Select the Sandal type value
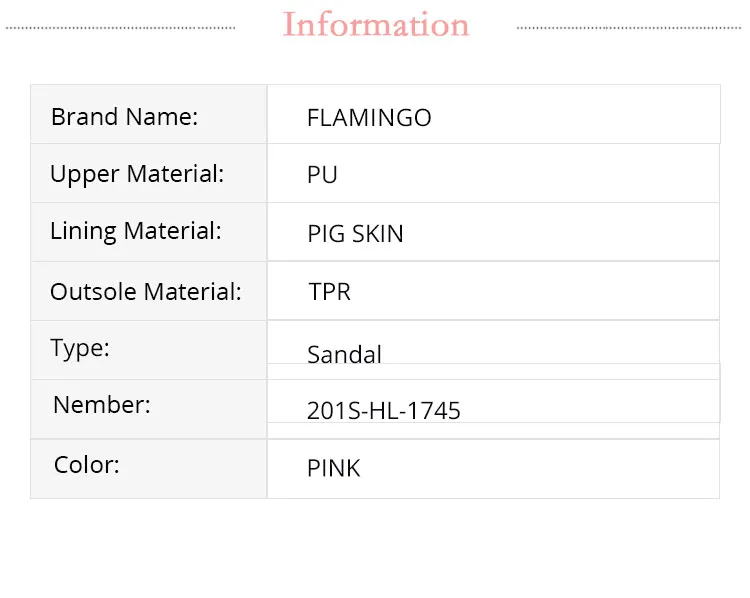 click(x=344, y=354)
